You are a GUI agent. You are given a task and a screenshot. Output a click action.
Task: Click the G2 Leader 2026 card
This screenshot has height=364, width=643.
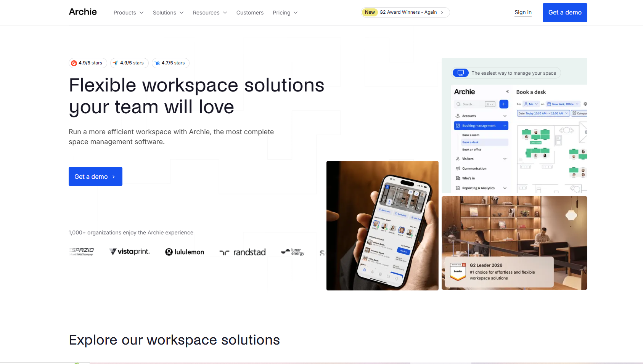coord(499,272)
